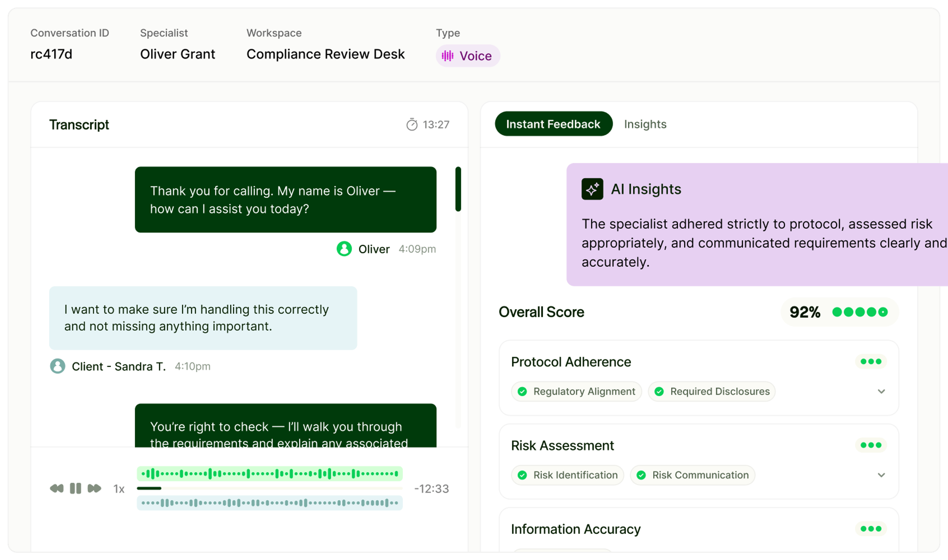
Task: Switch to the Insights tab
Action: point(645,124)
